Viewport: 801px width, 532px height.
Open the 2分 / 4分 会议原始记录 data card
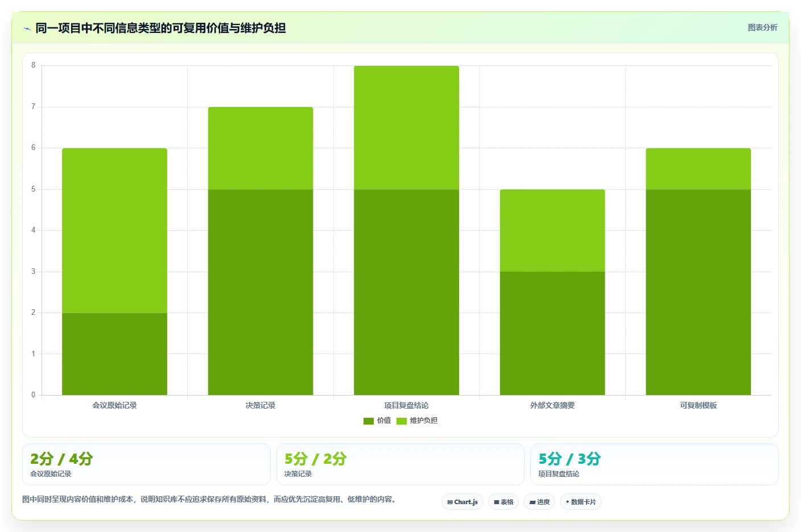[146, 464]
